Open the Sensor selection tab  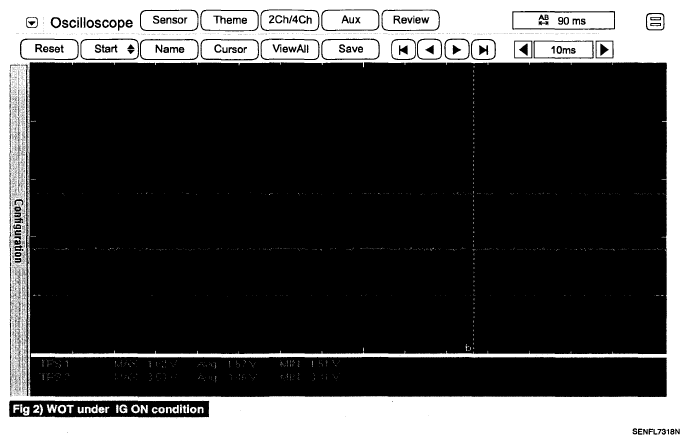[168, 20]
